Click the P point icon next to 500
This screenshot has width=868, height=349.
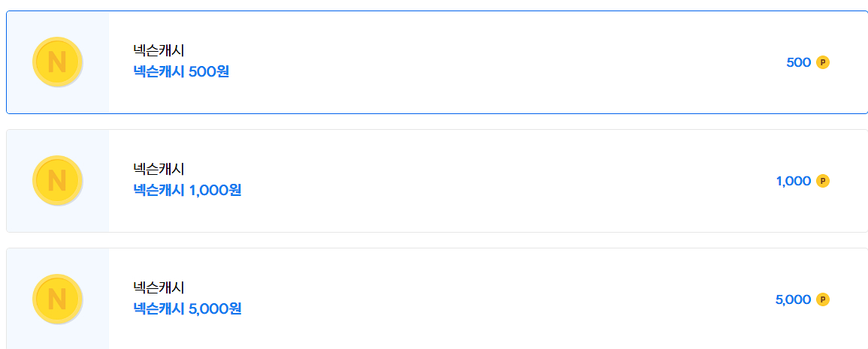(823, 62)
